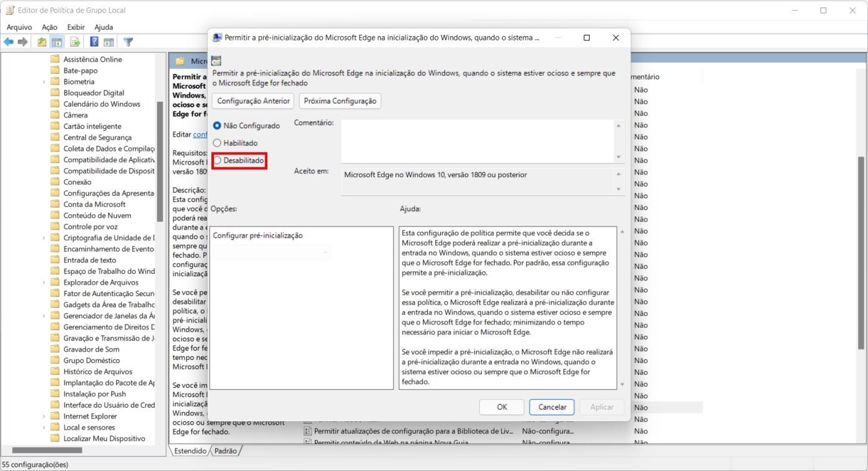Image resolution: width=868 pixels, height=471 pixels.
Task: Click inside the Comentário text box
Action: tap(477, 140)
